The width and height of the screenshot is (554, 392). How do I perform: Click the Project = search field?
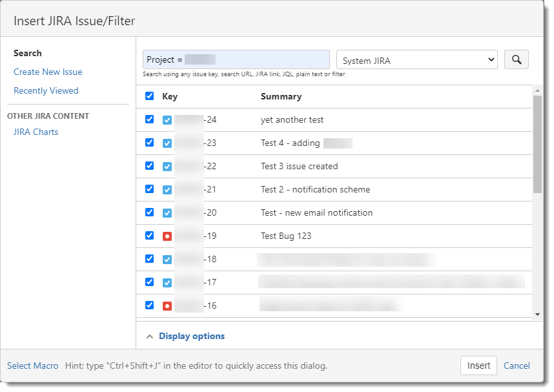[x=236, y=59]
